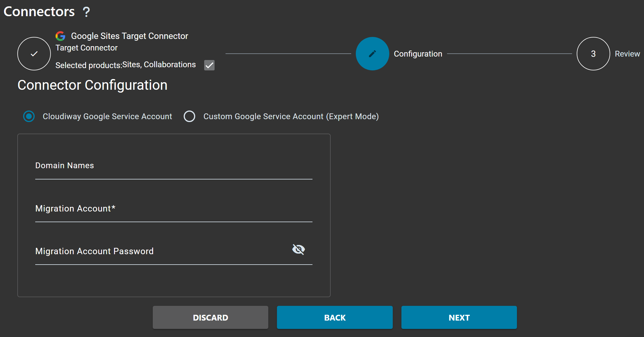Click the Configuration step pencil icon

372,54
